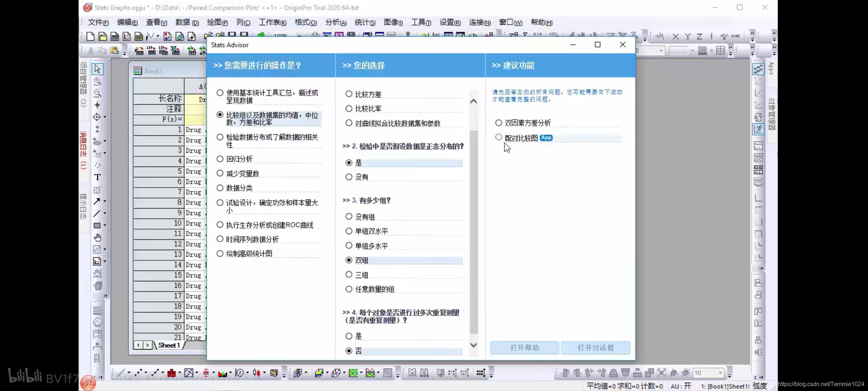The width and height of the screenshot is (868, 391).
Task: Select the 回归分析 radio option
Action: pyautogui.click(x=220, y=159)
